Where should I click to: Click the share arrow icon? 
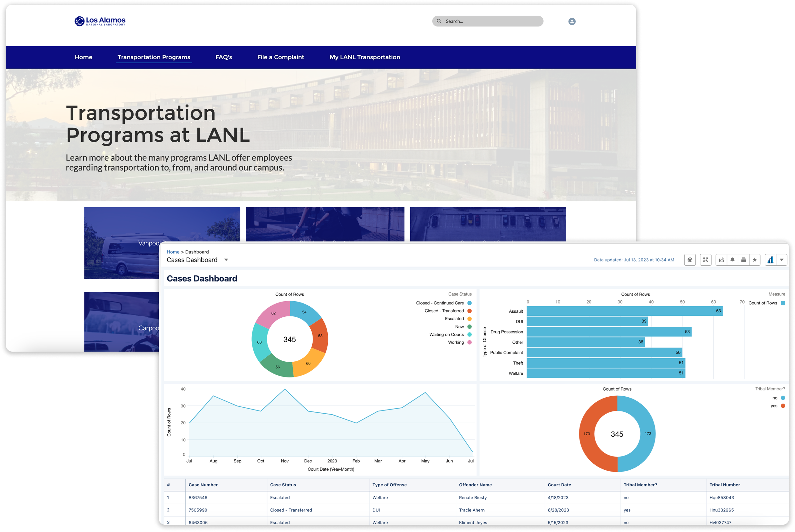click(721, 260)
